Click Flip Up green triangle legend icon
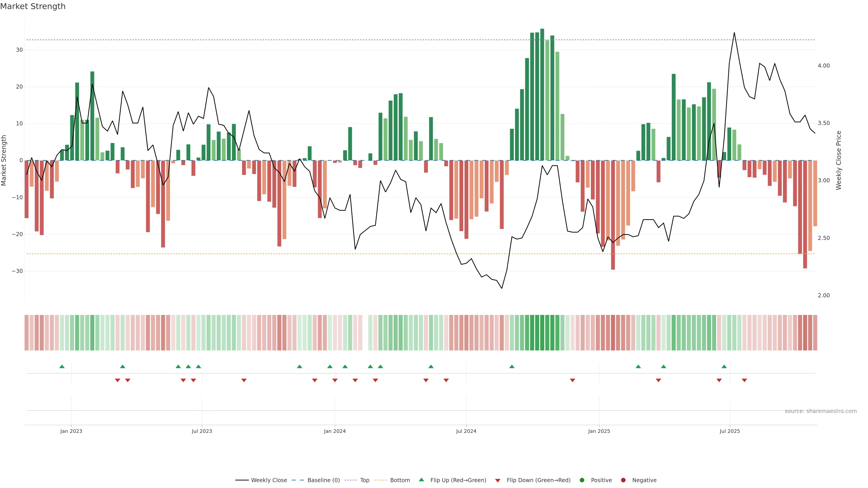 tap(421, 480)
